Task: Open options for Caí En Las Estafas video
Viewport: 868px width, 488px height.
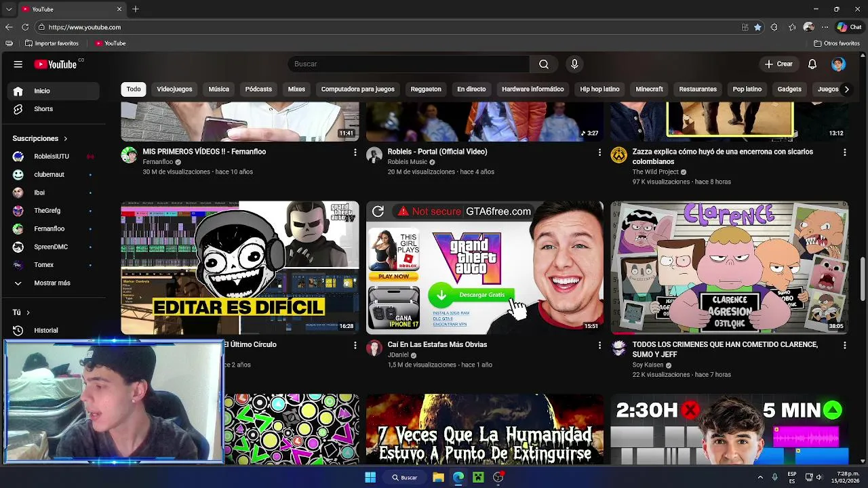Action: coord(599,346)
